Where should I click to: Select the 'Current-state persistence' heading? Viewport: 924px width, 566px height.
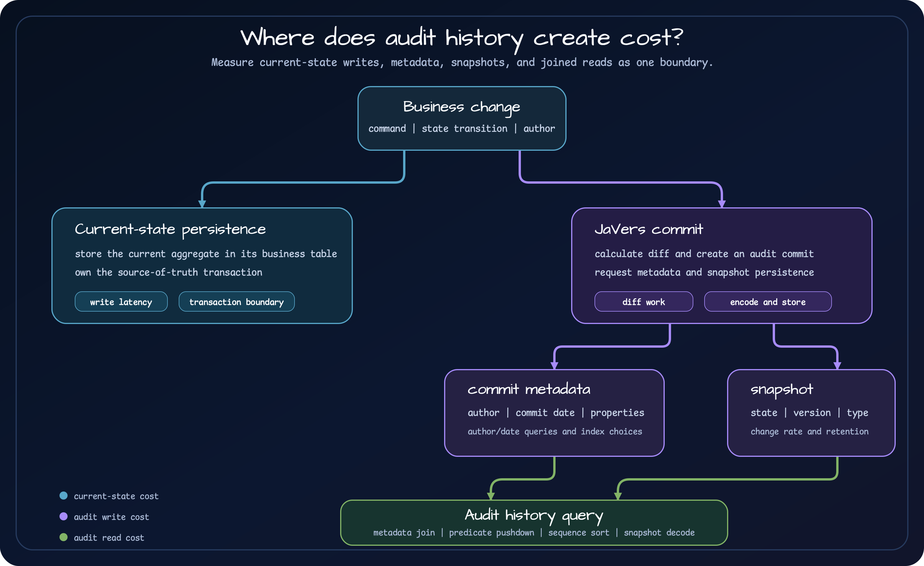coord(170,230)
